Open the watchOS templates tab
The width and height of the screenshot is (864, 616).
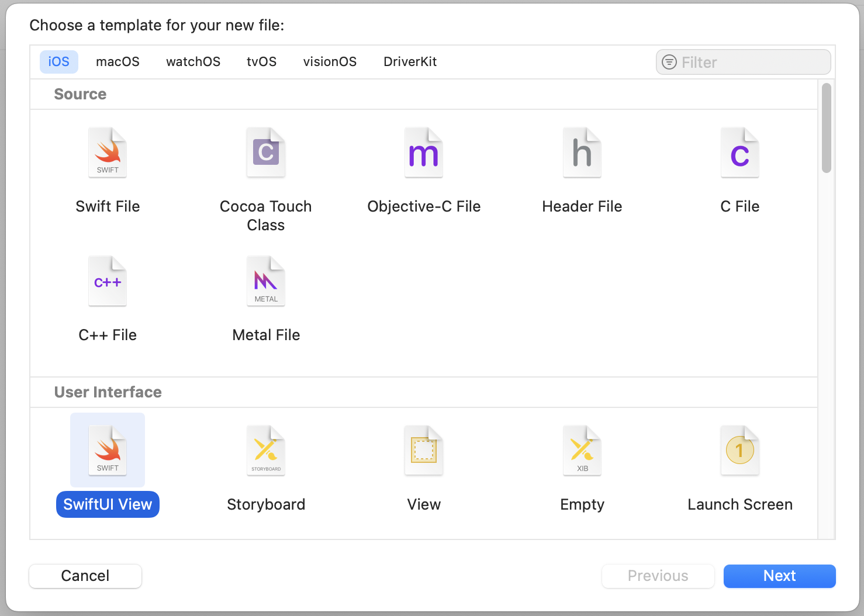pyautogui.click(x=193, y=62)
